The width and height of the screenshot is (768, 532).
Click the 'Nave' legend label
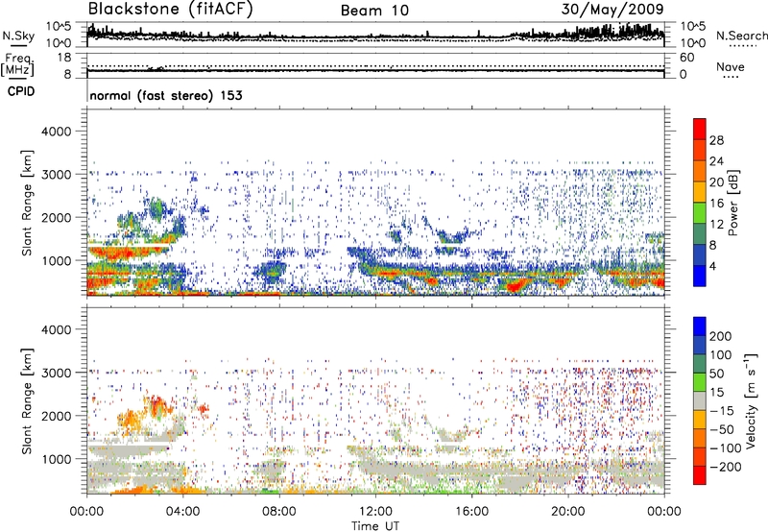(x=731, y=66)
